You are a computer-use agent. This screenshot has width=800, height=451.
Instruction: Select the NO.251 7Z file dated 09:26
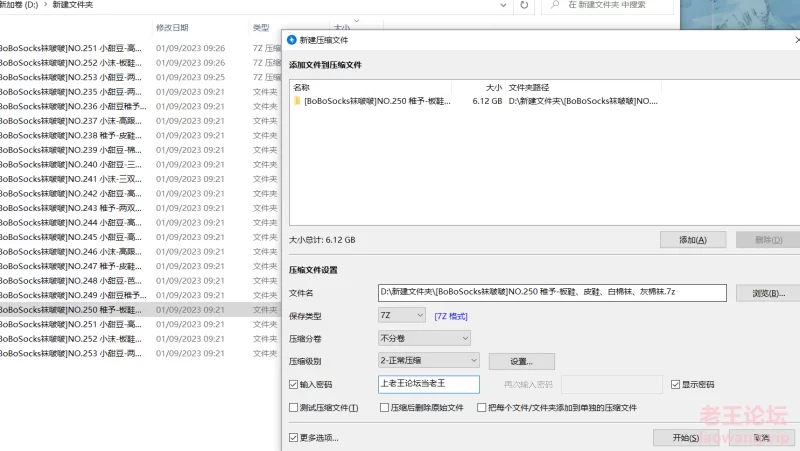(70, 47)
